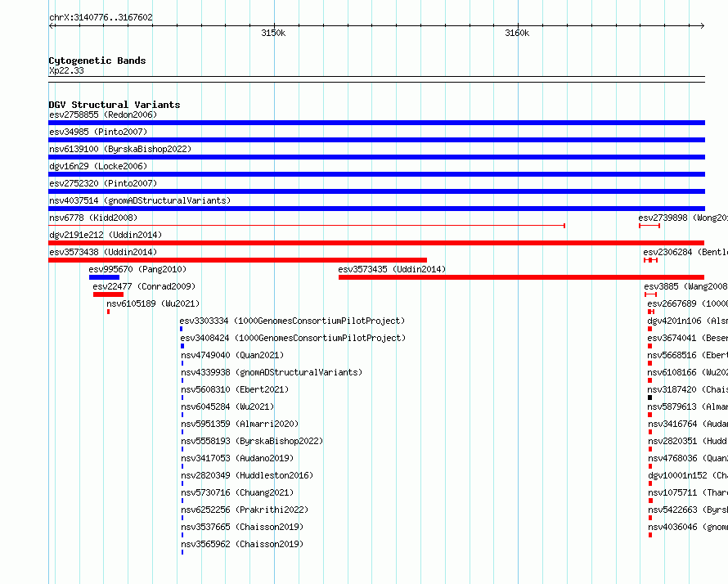Click the 3150k ruler position label
Viewport: 728px width, 584px height.
point(273,33)
